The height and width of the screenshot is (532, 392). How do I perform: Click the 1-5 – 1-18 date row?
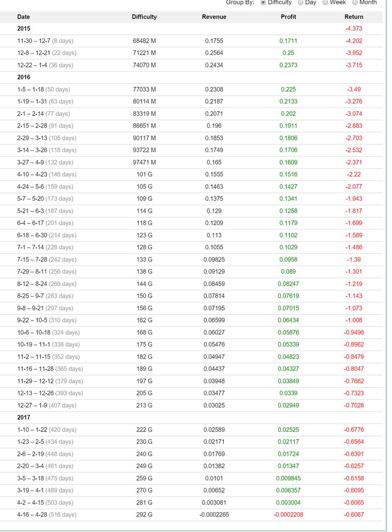click(45, 89)
